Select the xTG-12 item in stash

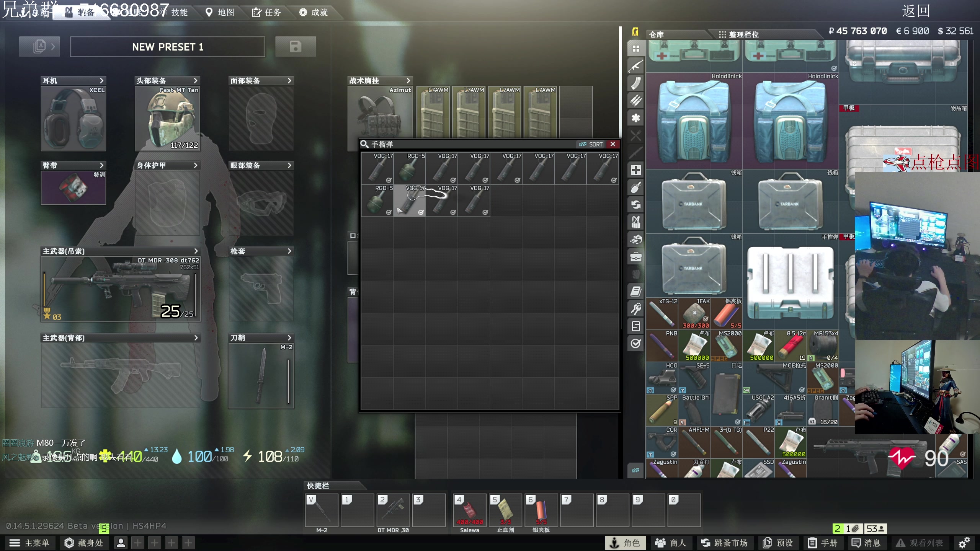pyautogui.click(x=662, y=314)
